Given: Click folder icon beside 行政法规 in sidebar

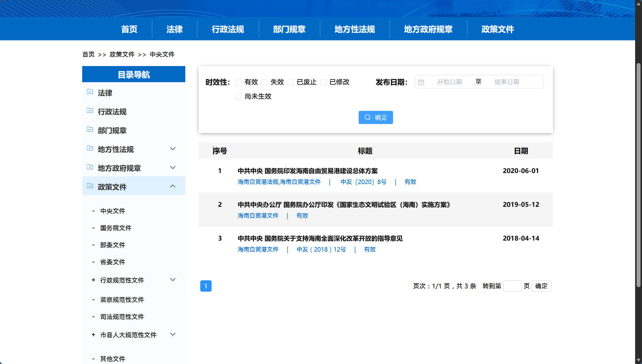Looking at the screenshot, I should [90, 111].
